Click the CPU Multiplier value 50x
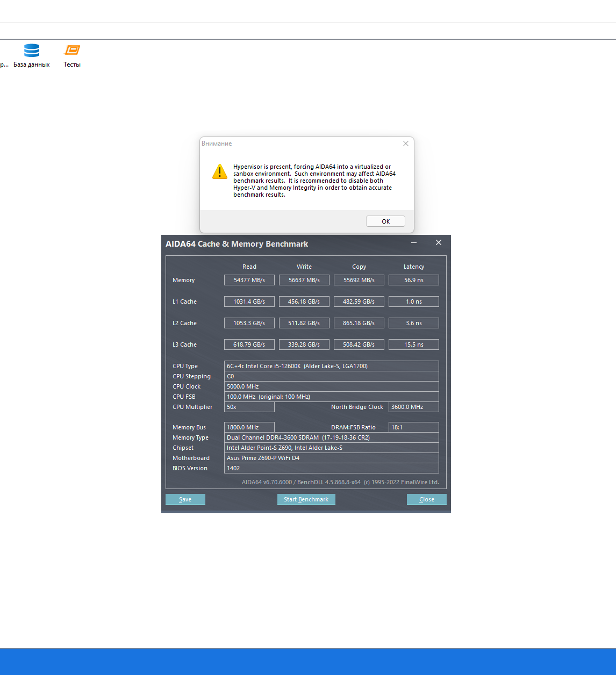Screen dimensions: 616x675 click(x=249, y=407)
